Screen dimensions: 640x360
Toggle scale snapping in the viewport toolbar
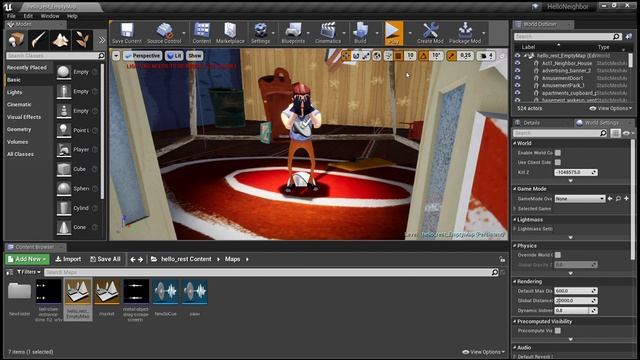click(451, 56)
